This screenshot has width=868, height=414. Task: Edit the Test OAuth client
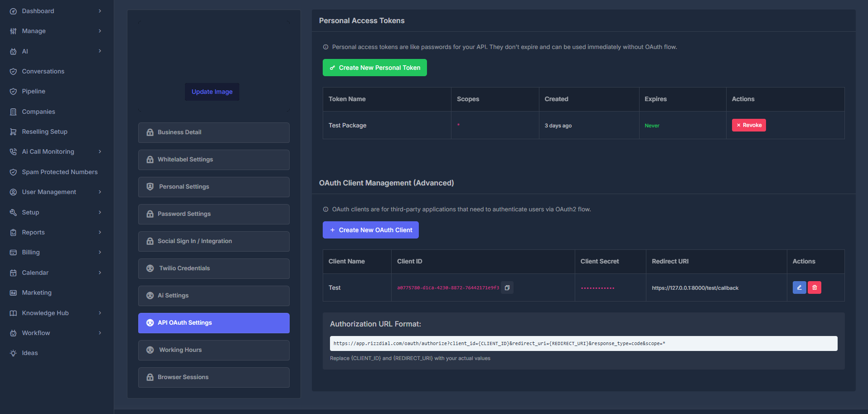(799, 287)
